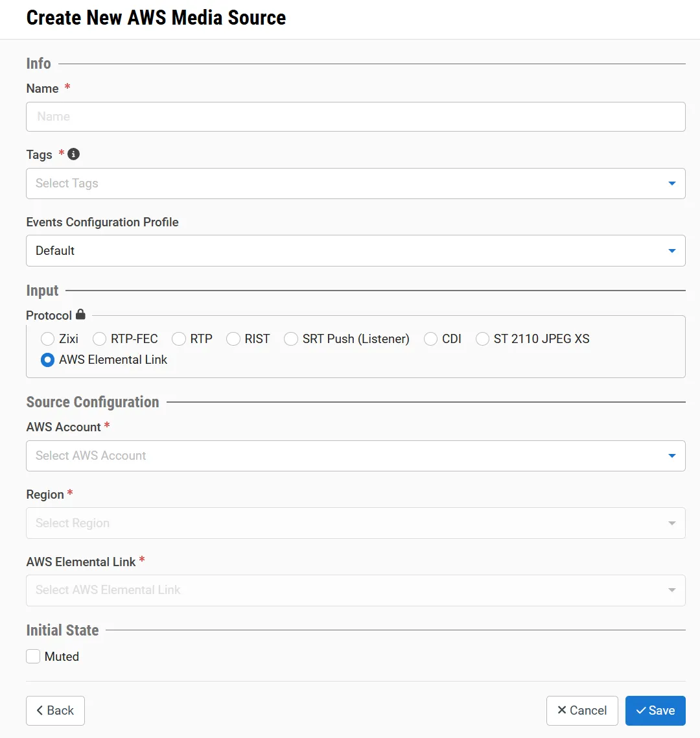The image size is (700, 738).
Task: Click the 'Events Configuration Profile' label
Action: coord(102,222)
